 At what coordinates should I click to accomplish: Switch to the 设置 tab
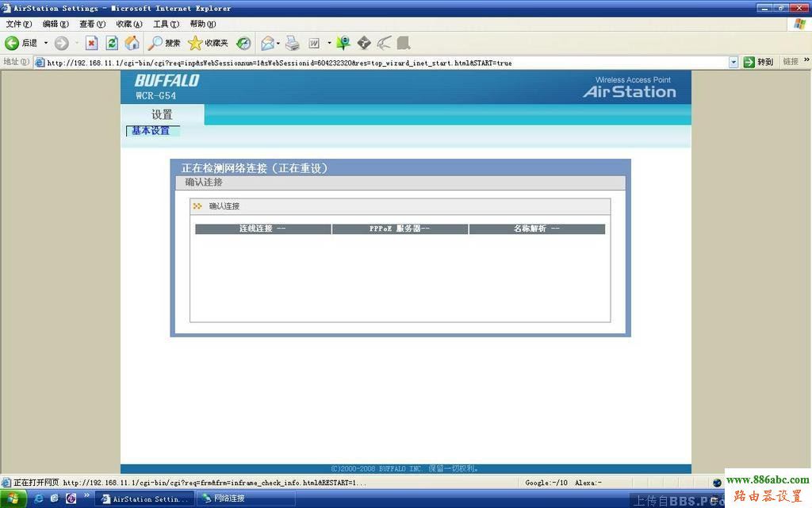tap(162, 114)
